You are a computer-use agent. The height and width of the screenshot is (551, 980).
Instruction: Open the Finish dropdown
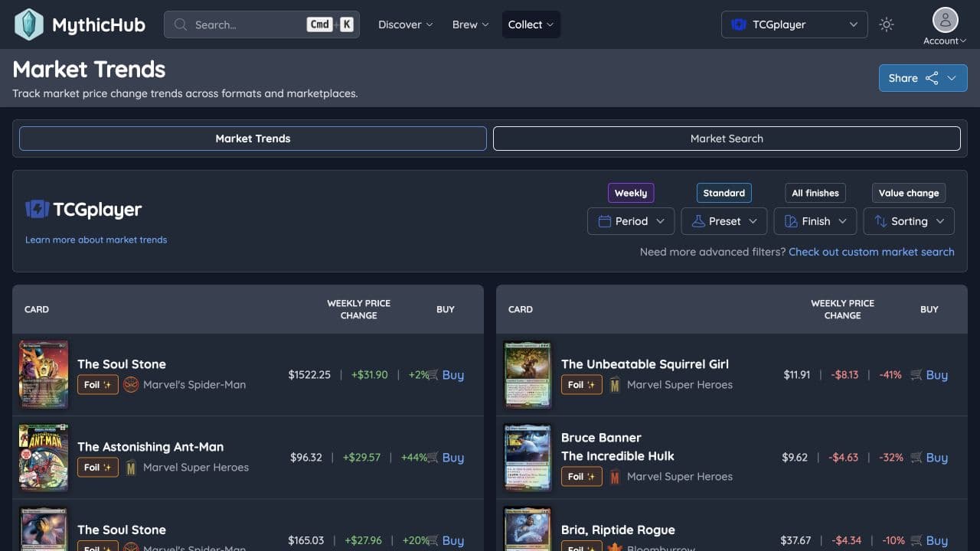(x=815, y=221)
